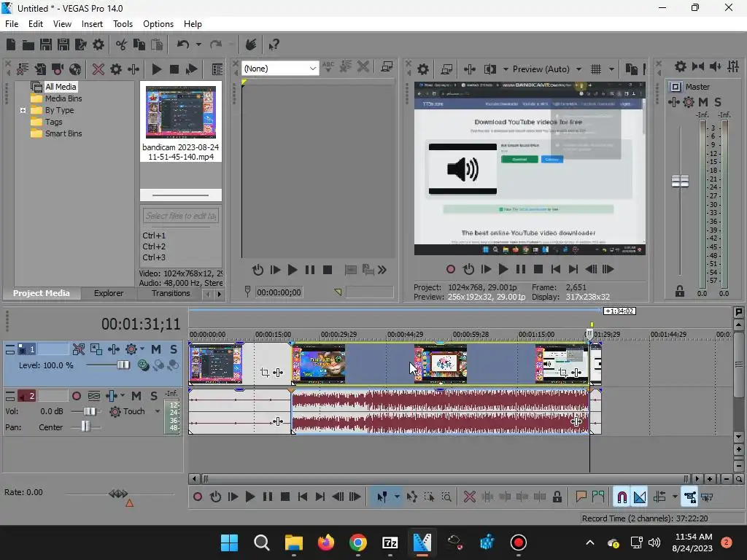Open Media Properties gear in Project Media
This screenshot has height=560, width=747.
click(x=116, y=69)
